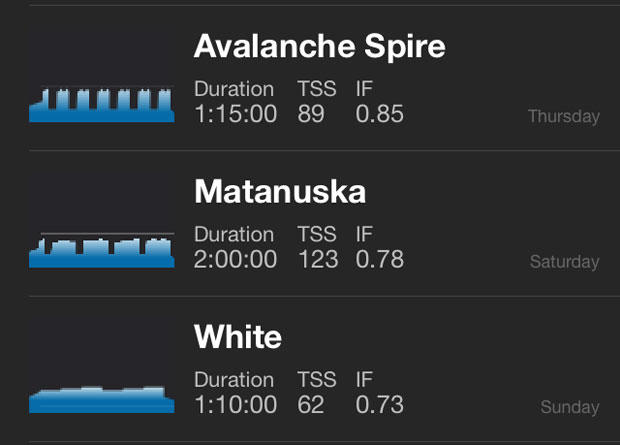Open the Avalanche Spire workout title
The width and height of the screenshot is (620, 445).
point(319,46)
